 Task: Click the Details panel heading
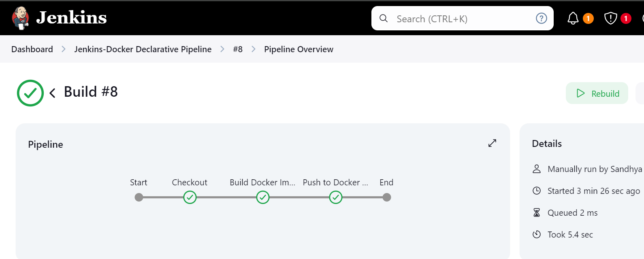(x=547, y=144)
